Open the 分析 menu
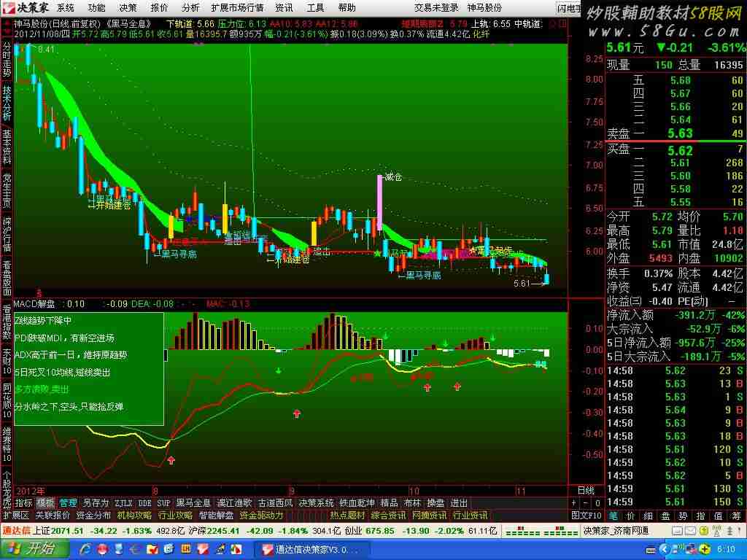This screenshot has width=747, height=560. (x=190, y=7)
